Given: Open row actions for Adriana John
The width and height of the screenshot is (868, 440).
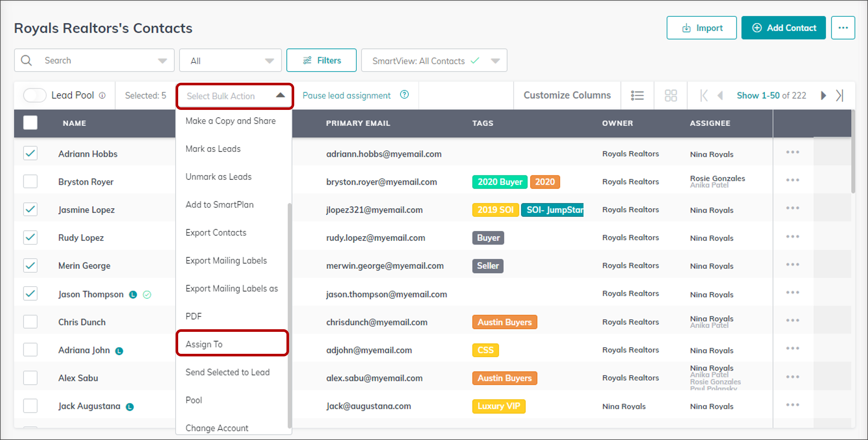Looking at the screenshot, I should 793,349.
